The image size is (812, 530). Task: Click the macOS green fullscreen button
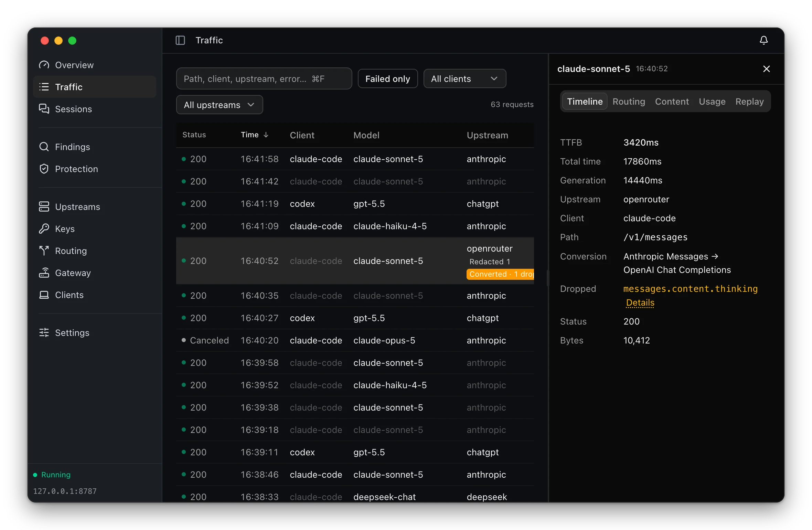coord(72,41)
